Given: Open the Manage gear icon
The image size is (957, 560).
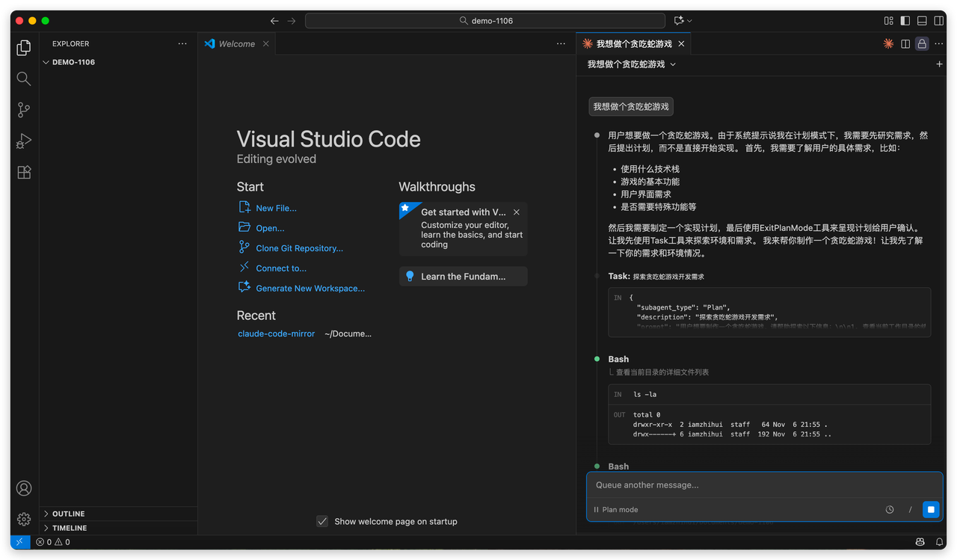Looking at the screenshot, I should point(24,519).
